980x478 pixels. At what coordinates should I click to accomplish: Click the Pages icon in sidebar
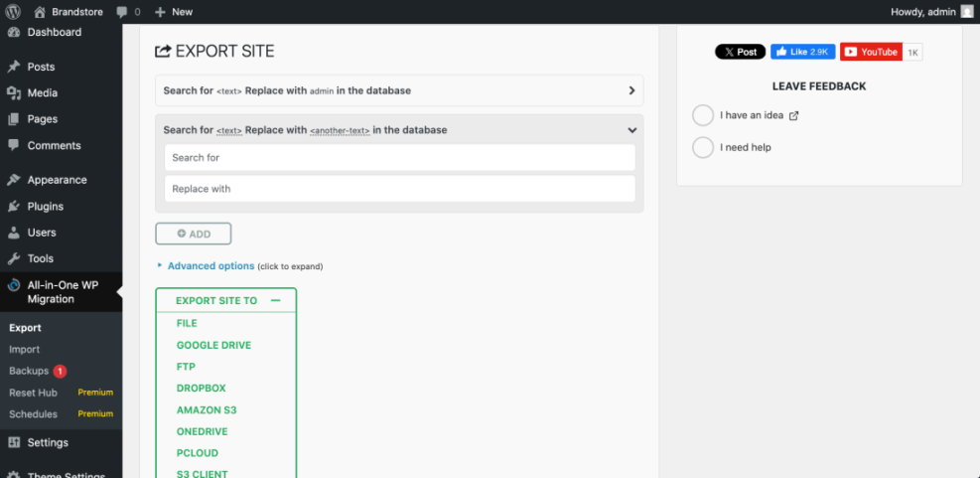14,119
